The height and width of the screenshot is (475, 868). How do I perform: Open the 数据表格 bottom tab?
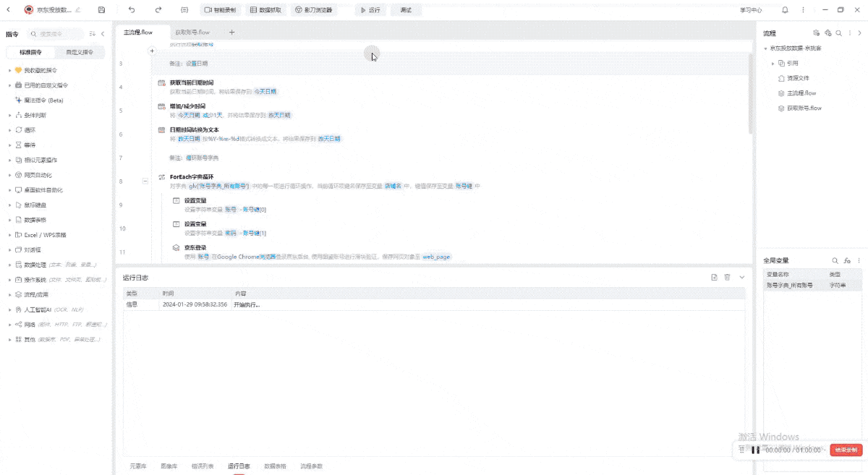pyautogui.click(x=275, y=466)
